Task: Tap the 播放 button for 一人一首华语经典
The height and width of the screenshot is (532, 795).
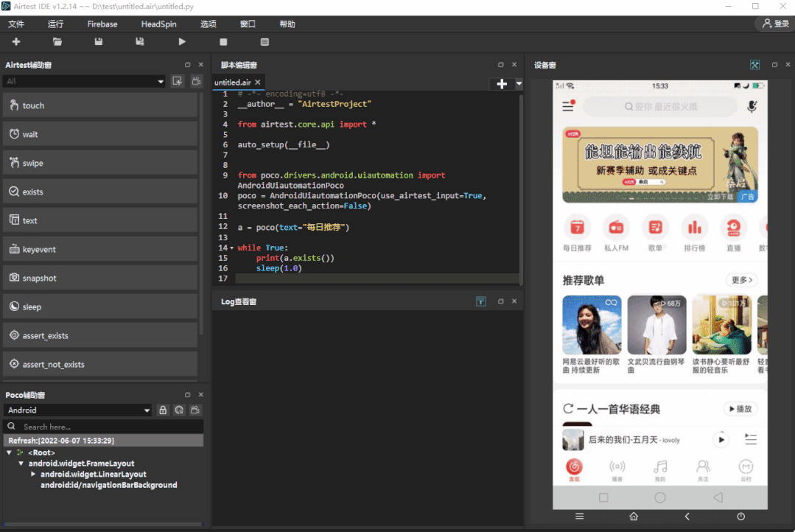Action: pos(740,409)
